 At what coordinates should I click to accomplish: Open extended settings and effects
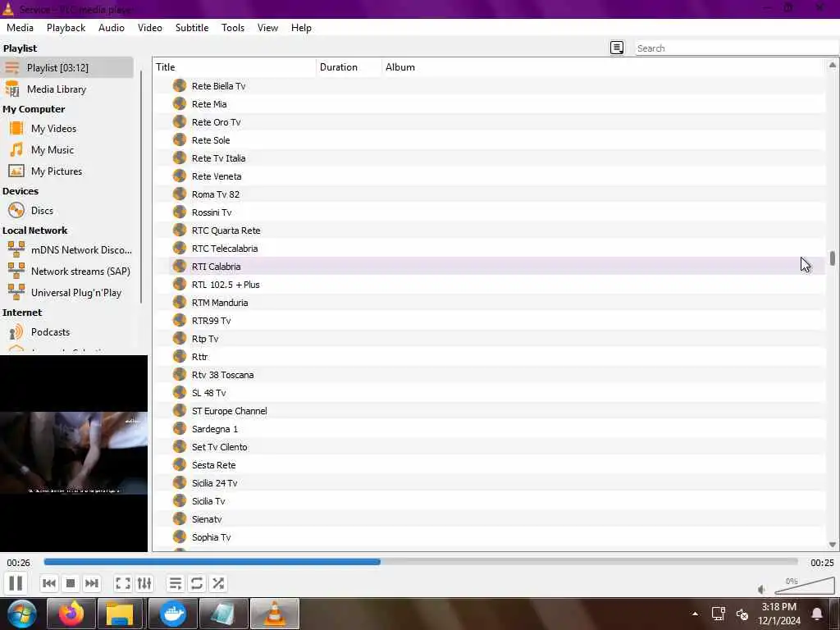pyautogui.click(x=144, y=583)
